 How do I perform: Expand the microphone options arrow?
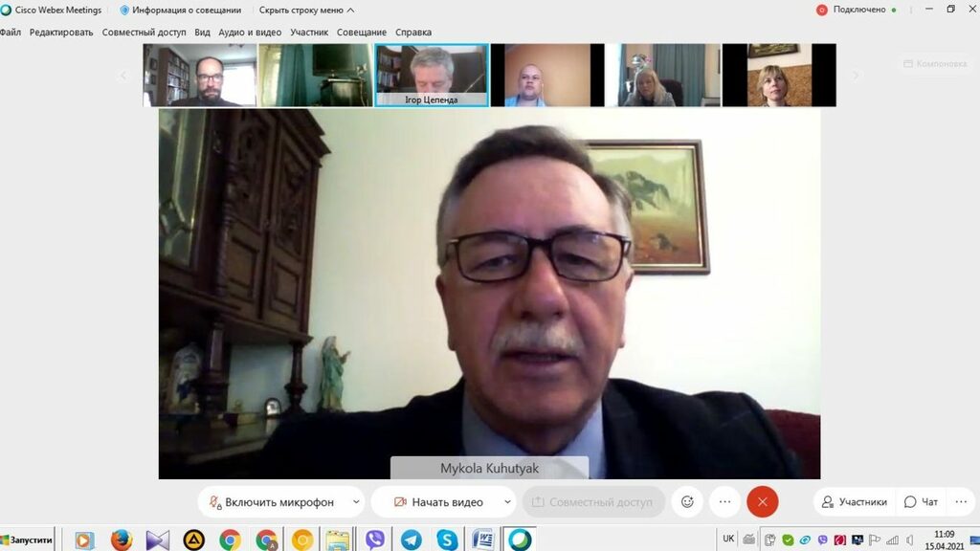[356, 502]
